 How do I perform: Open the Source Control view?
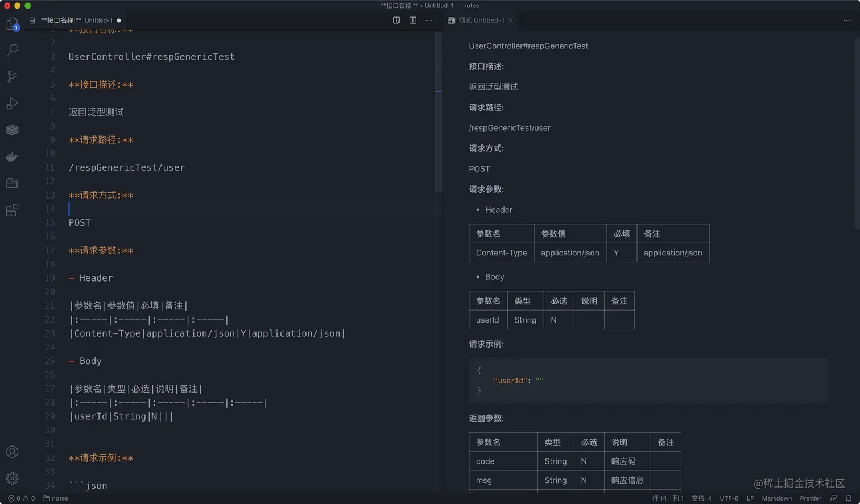12,77
